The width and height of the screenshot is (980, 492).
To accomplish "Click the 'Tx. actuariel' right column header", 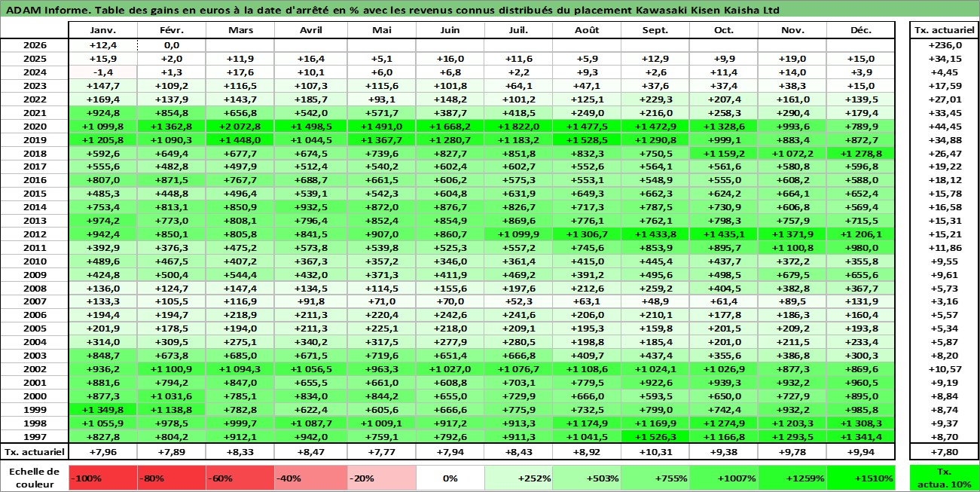I will point(944,30).
